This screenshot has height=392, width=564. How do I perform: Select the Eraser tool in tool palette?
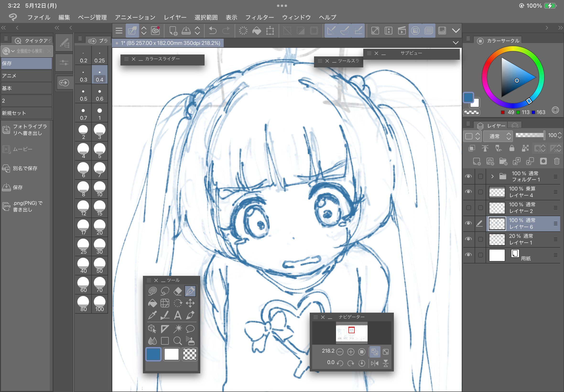point(178,291)
